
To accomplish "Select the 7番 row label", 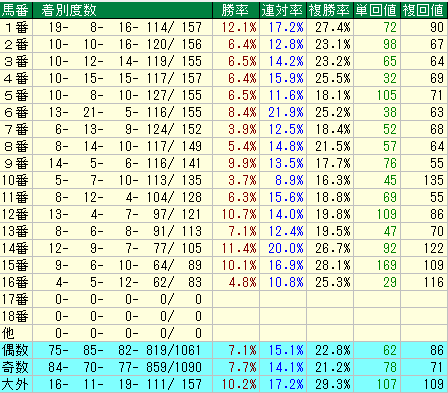I will click(16, 129).
